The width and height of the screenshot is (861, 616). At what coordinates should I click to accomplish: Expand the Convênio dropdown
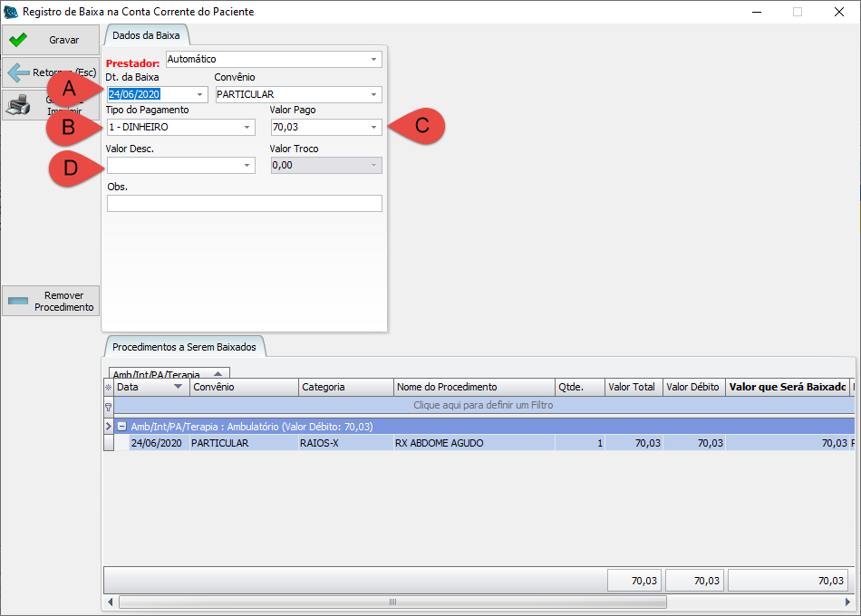point(373,94)
